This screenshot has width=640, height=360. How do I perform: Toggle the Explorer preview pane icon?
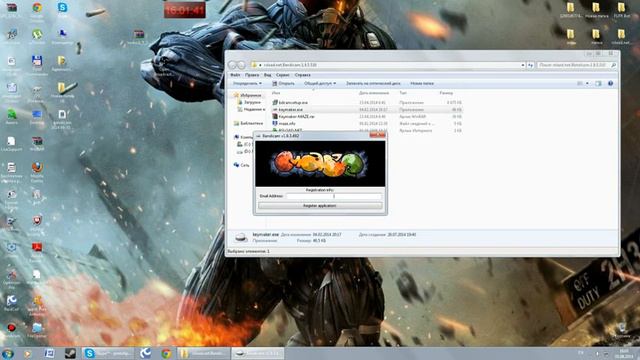(598, 83)
